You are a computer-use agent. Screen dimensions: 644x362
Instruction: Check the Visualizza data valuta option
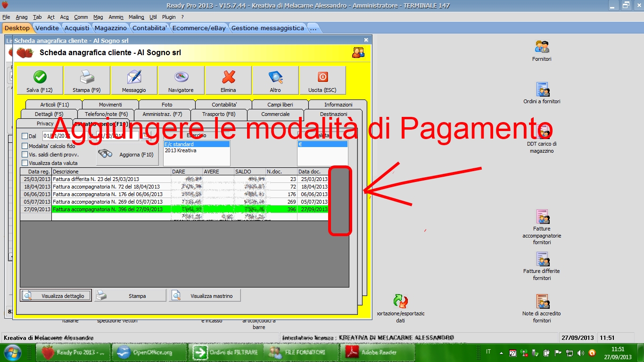pyautogui.click(x=25, y=163)
